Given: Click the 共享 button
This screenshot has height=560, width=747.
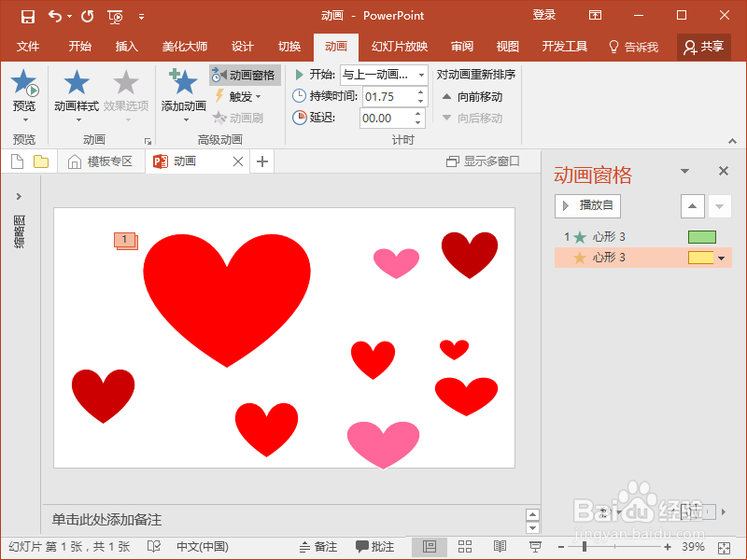Looking at the screenshot, I should (704, 46).
